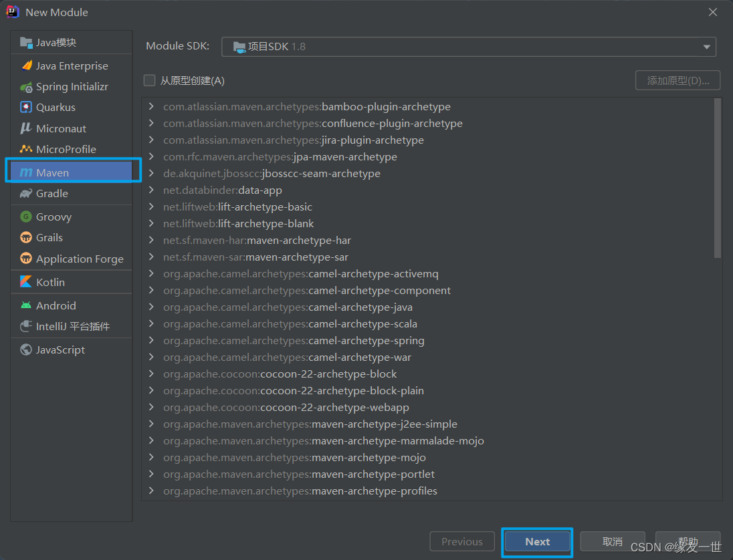Select the Kotlin icon
Viewport: 733px width, 560px height.
click(x=27, y=282)
